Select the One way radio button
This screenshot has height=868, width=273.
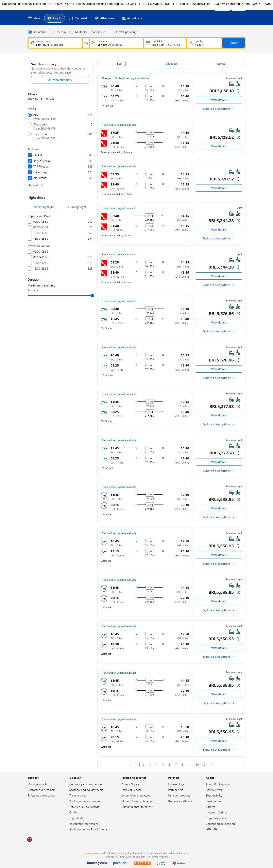(52, 32)
